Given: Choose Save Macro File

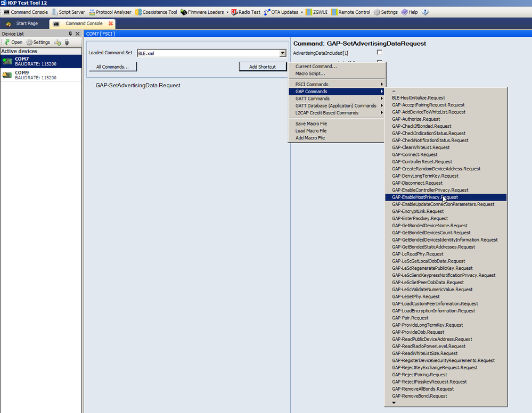Looking at the screenshot, I should (336, 124).
